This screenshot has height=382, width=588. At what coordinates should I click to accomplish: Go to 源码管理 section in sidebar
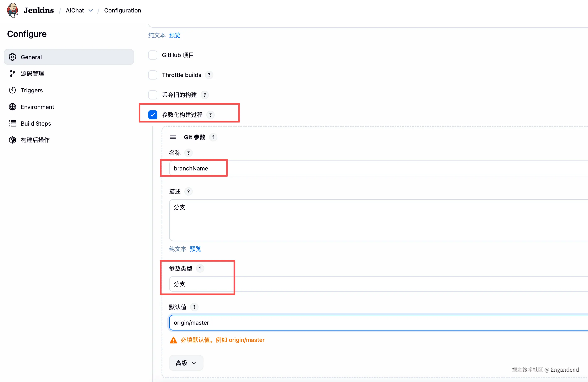32,73
